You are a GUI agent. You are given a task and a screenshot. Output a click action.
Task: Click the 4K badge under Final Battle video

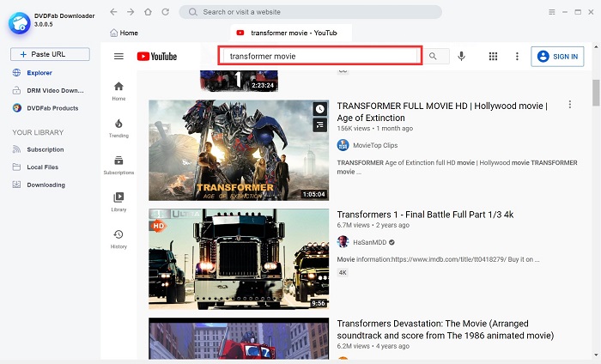coord(343,273)
